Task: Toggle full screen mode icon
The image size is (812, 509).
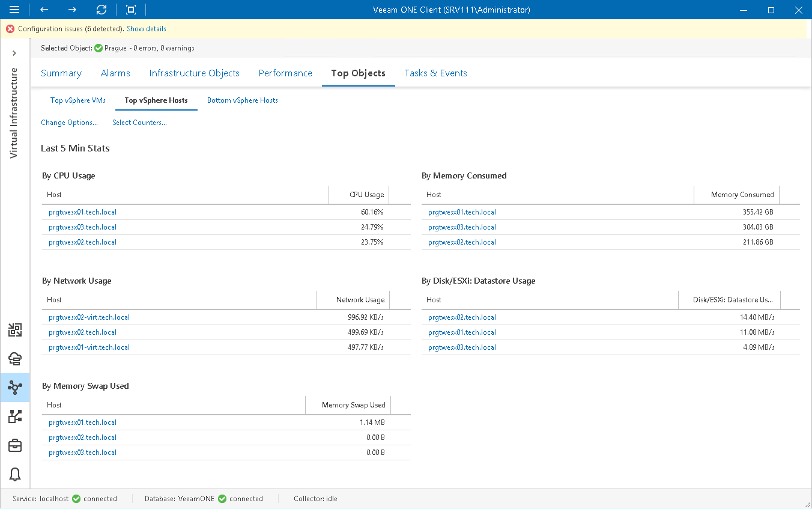Action: click(130, 10)
